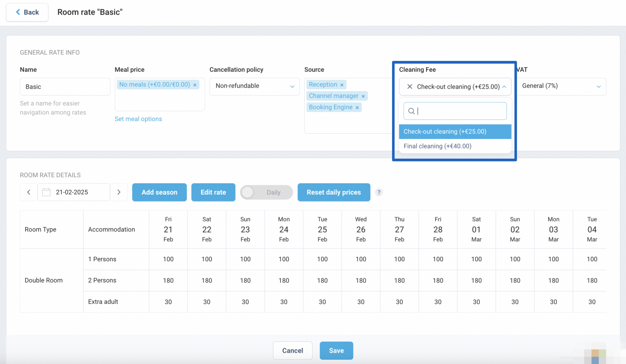
Task: Click 1 Persons price for Mon 24 Feb
Action: pyautogui.click(x=284, y=259)
